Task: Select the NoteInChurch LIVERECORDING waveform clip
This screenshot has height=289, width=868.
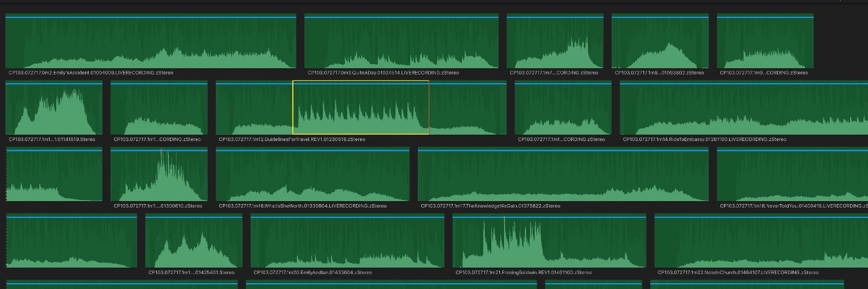Action: coord(761,240)
